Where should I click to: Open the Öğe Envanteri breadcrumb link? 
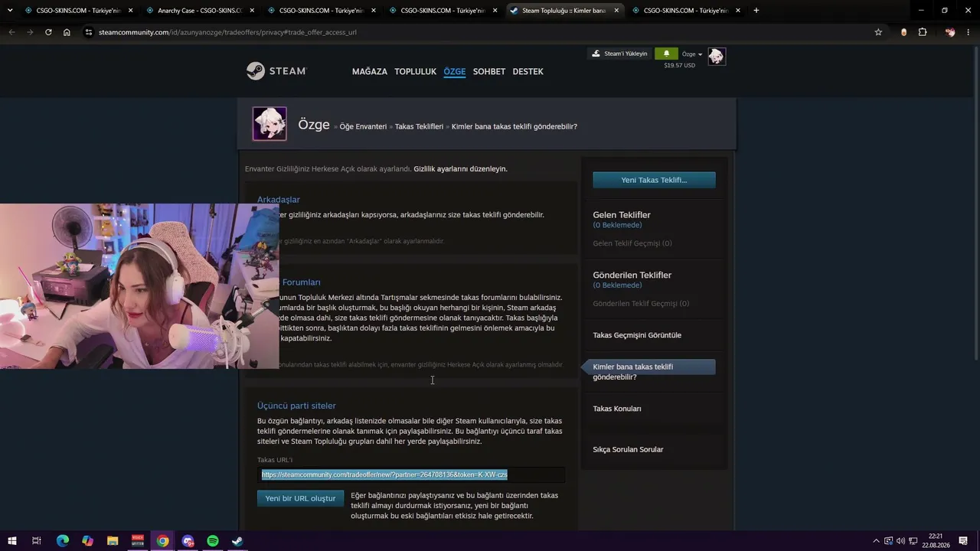pos(363,126)
